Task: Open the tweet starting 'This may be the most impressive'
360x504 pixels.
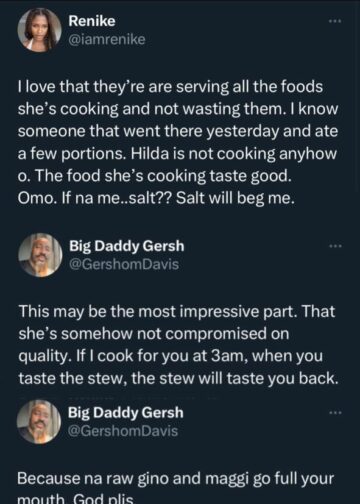Action: pos(178,345)
